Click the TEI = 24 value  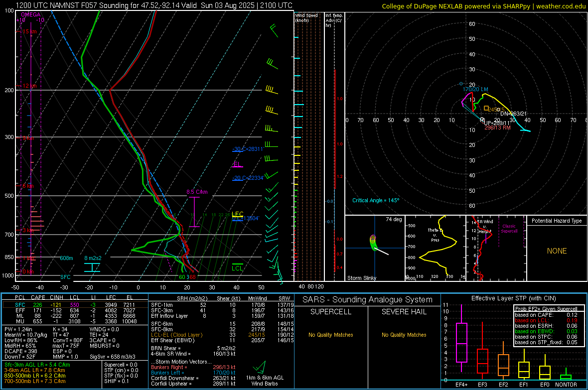click(x=99, y=335)
